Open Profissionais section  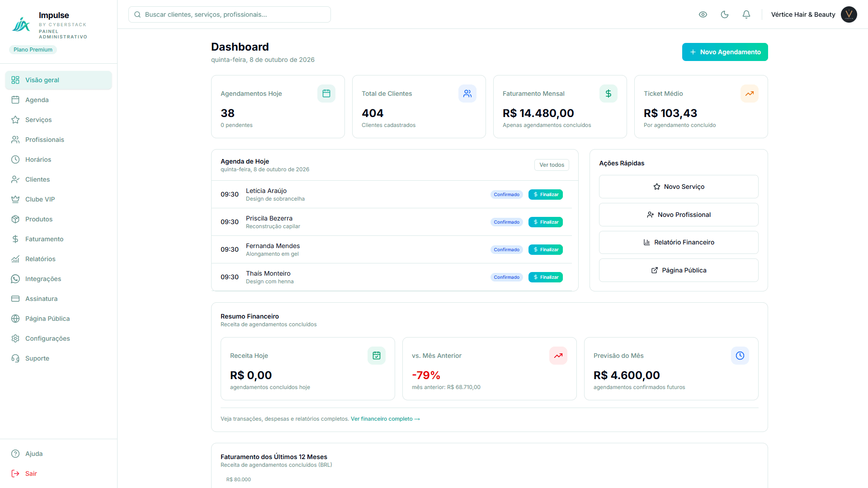click(58, 140)
